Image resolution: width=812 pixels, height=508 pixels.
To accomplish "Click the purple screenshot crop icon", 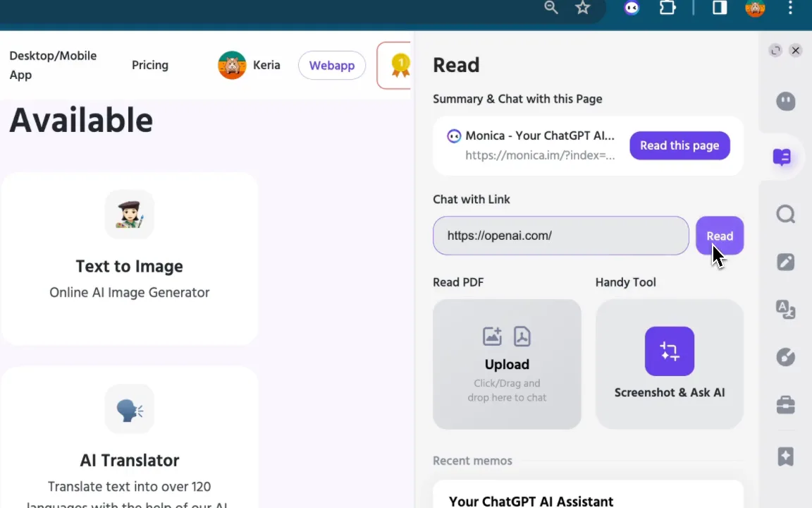I will point(670,351).
